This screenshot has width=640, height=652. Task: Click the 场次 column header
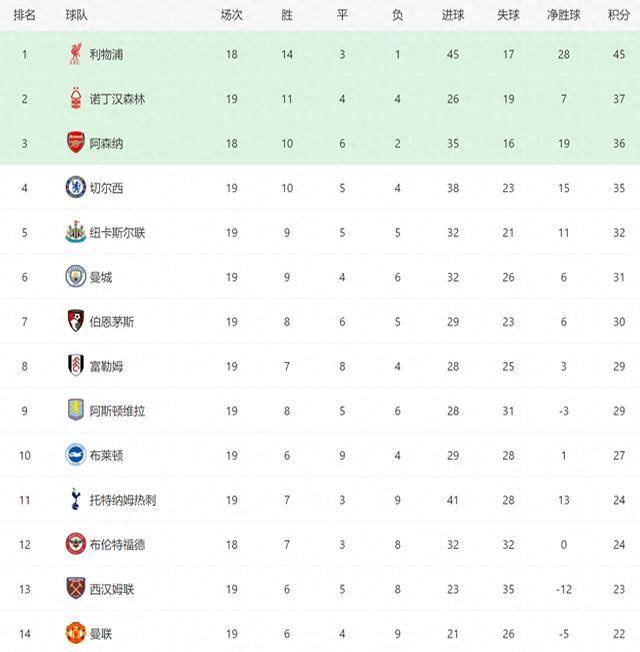coord(231,15)
